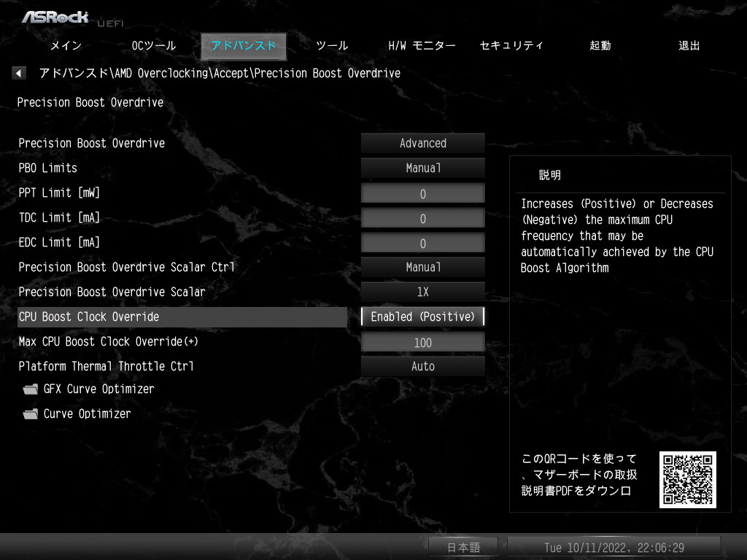The height and width of the screenshot is (560, 747).
Task: Go to the セキュリティ tab
Action: tap(511, 46)
